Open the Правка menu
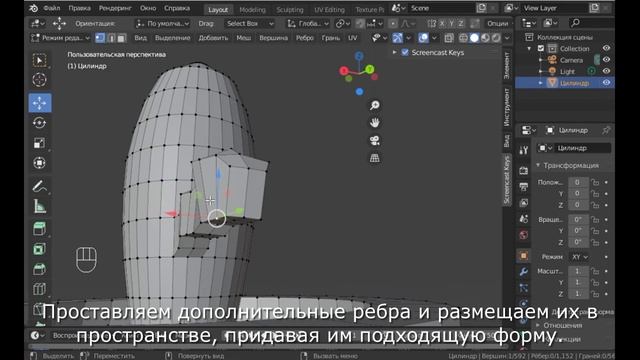Screen dimensions: 640x360 tap(79, 8)
